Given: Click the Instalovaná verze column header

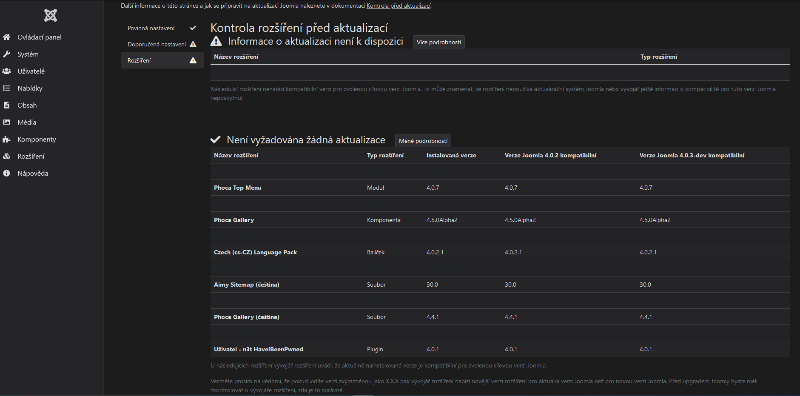Looking at the screenshot, I should pos(451,155).
